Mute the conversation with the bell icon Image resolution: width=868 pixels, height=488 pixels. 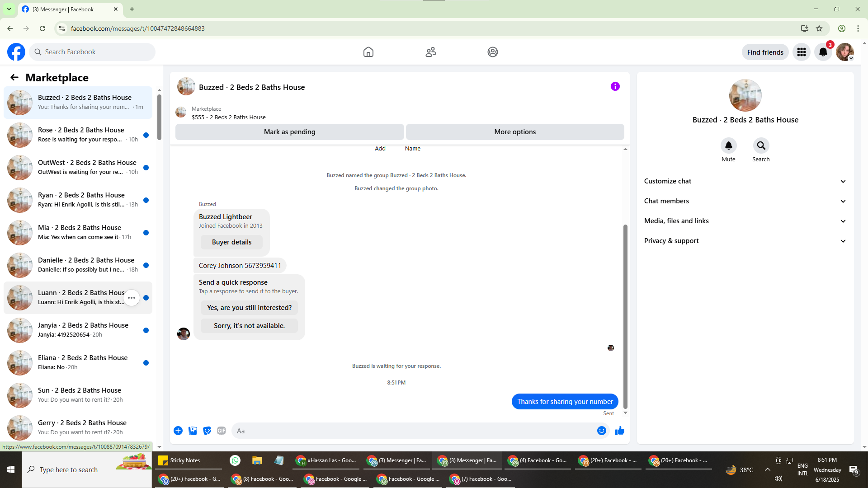[x=729, y=145]
